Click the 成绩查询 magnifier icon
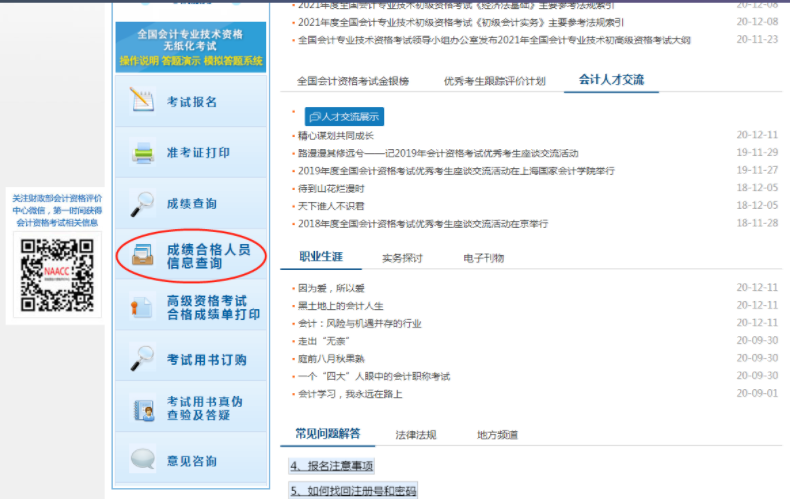 142,204
